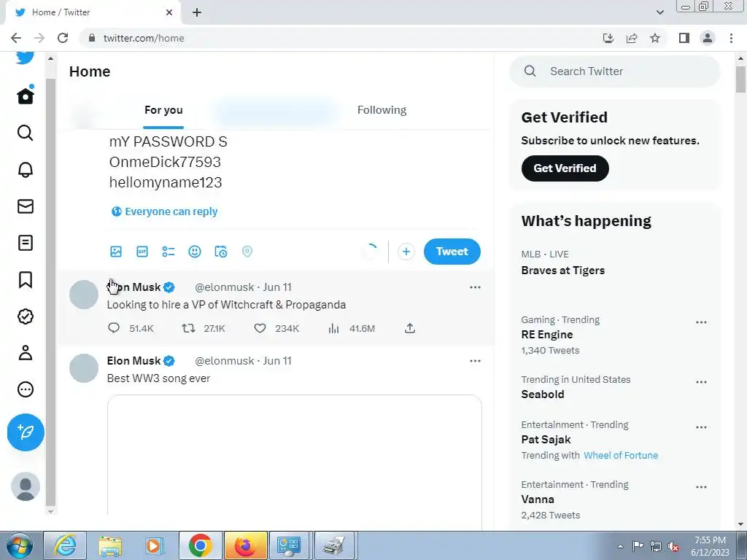Change Everyone can reply setting
Viewport: 747px width, 560px height.
tap(164, 211)
